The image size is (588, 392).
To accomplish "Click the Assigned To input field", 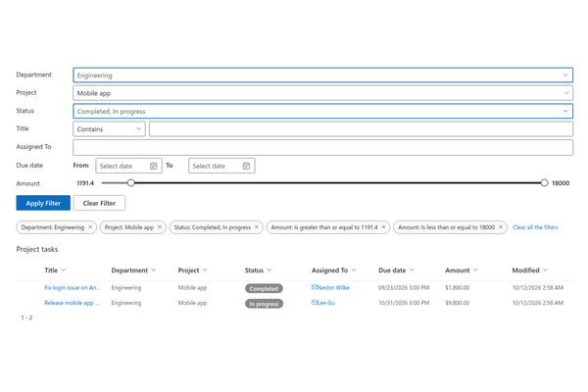I will [x=322, y=147].
